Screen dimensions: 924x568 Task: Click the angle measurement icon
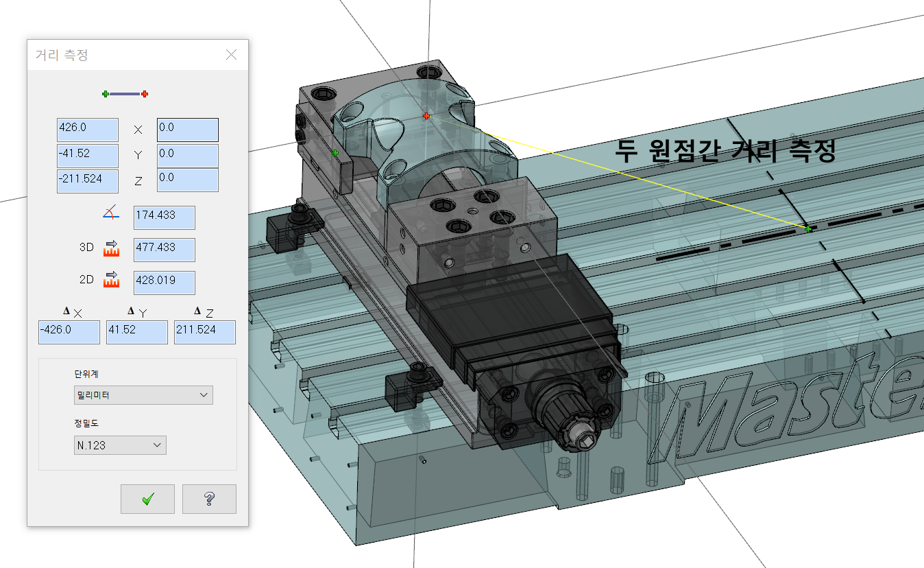point(110,213)
